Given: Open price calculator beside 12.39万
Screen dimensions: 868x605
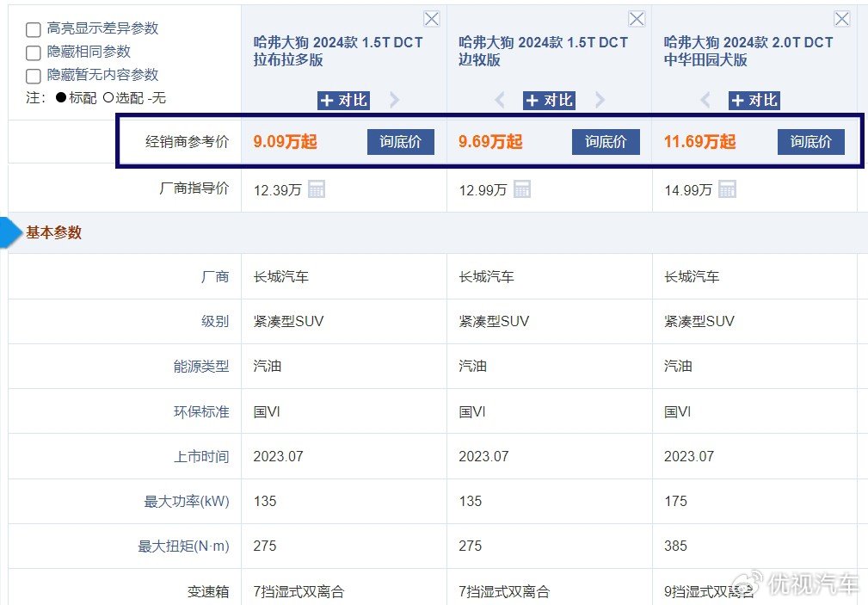Looking at the screenshot, I should click(x=316, y=189).
